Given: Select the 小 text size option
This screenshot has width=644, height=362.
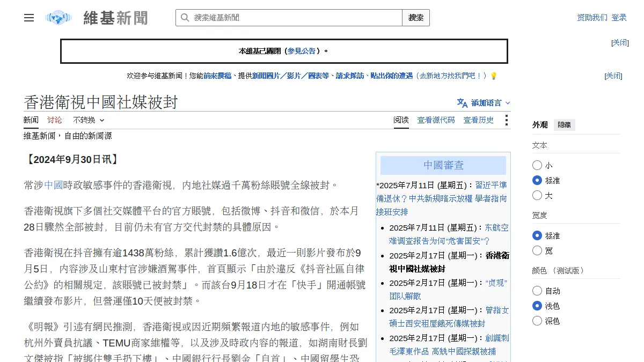Looking at the screenshot, I should (x=537, y=165).
